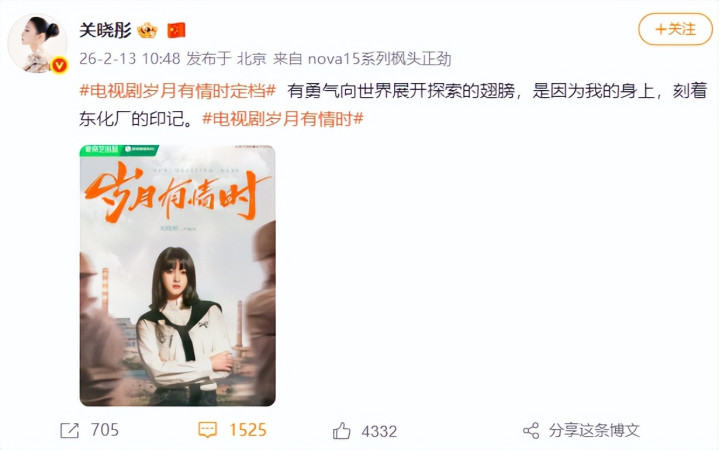Open comments via speech bubble icon
Image resolution: width=719 pixels, height=450 pixels.
point(207,430)
